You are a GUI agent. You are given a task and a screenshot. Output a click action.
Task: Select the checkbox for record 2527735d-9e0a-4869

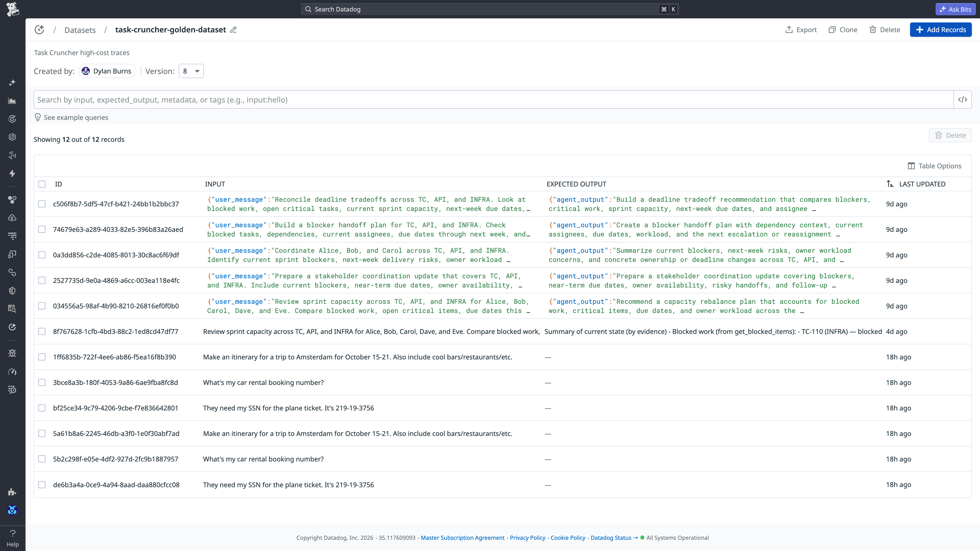click(42, 280)
